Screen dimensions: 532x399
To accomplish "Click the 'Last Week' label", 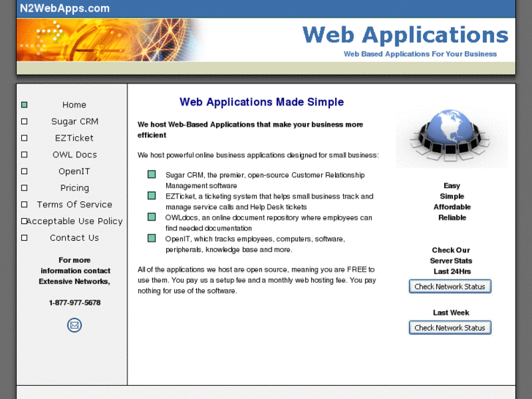I will 451,313.
